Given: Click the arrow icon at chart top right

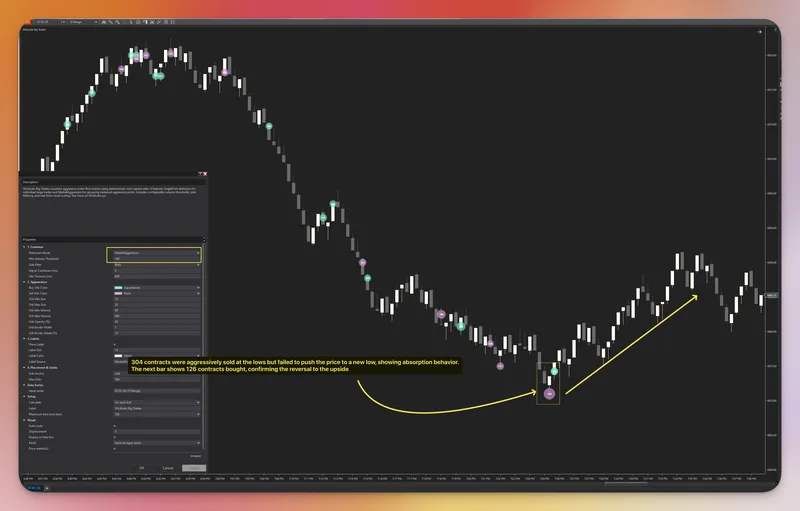Looking at the screenshot, I should [759, 32].
